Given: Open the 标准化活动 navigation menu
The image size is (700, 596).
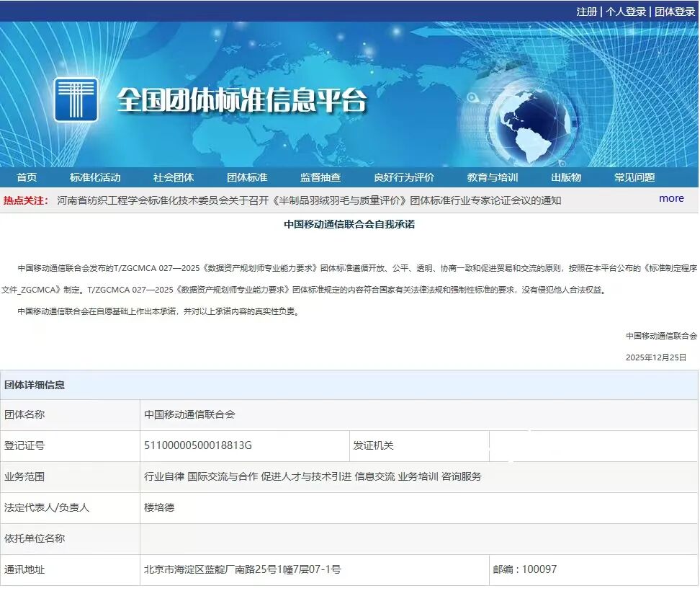Looking at the screenshot, I should pos(94,177).
